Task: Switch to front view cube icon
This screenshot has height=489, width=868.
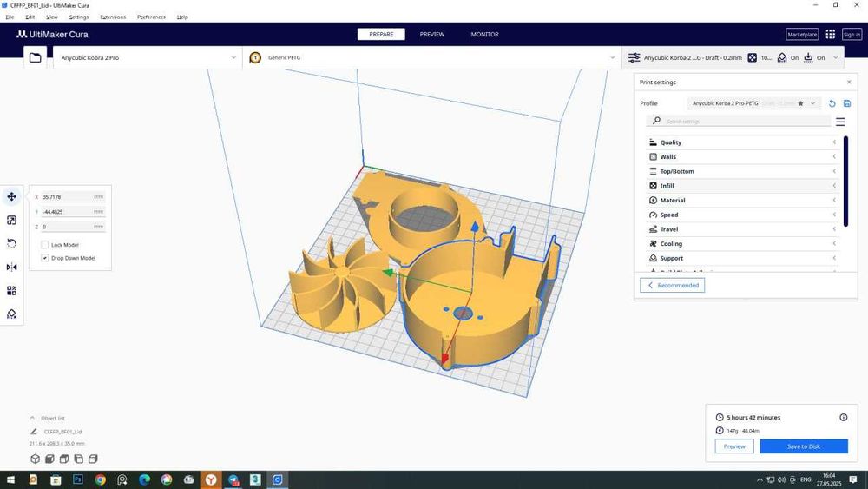Action: click(x=49, y=459)
